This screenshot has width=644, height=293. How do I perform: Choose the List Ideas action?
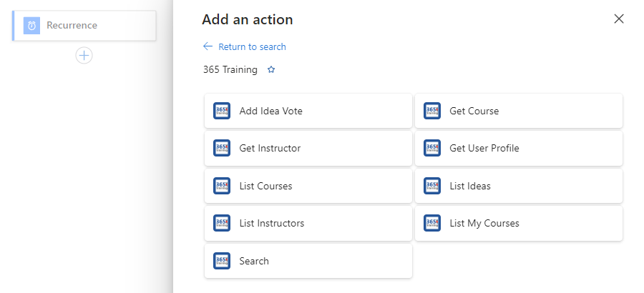coord(519,186)
